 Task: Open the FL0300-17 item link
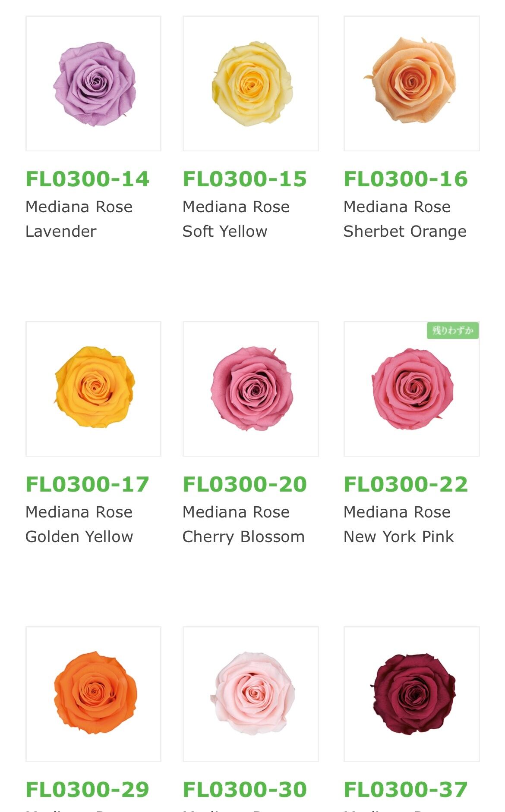[x=88, y=484]
